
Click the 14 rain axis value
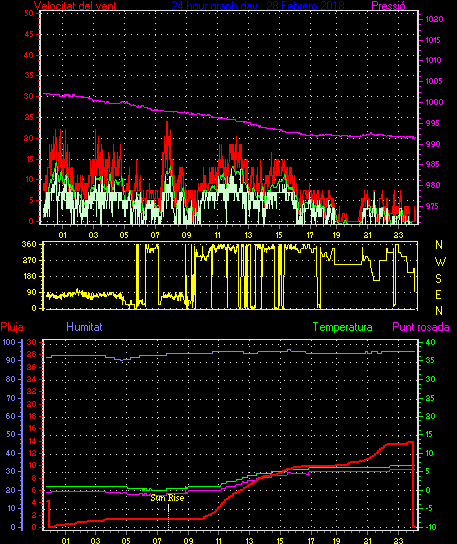click(x=32, y=441)
